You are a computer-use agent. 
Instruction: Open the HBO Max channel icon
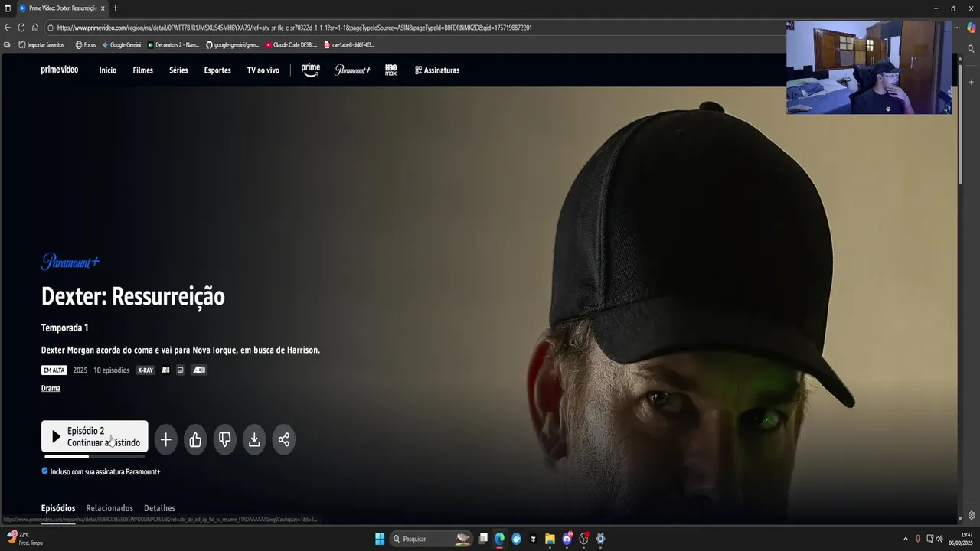tap(390, 70)
